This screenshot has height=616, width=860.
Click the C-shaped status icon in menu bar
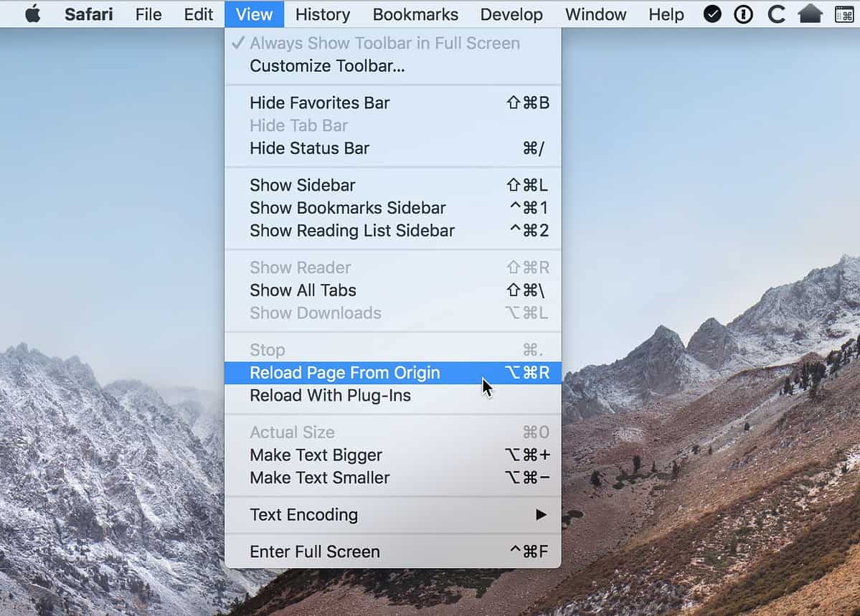[x=776, y=14]
